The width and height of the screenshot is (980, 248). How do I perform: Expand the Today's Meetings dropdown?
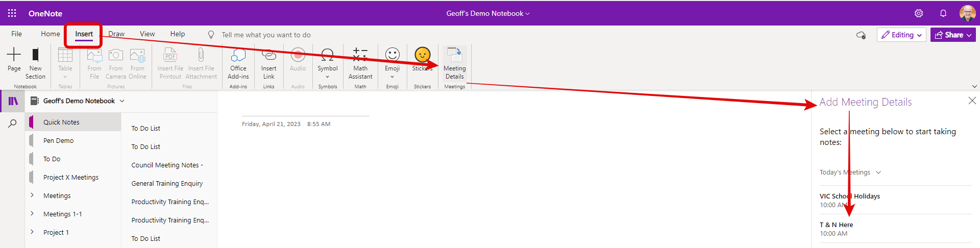[x=878, y=172]
